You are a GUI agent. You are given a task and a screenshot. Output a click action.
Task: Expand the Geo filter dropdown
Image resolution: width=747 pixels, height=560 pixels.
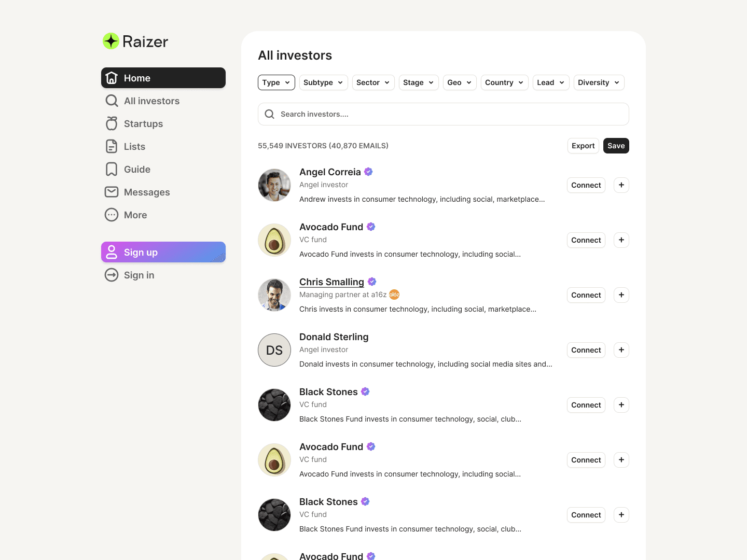460,82
